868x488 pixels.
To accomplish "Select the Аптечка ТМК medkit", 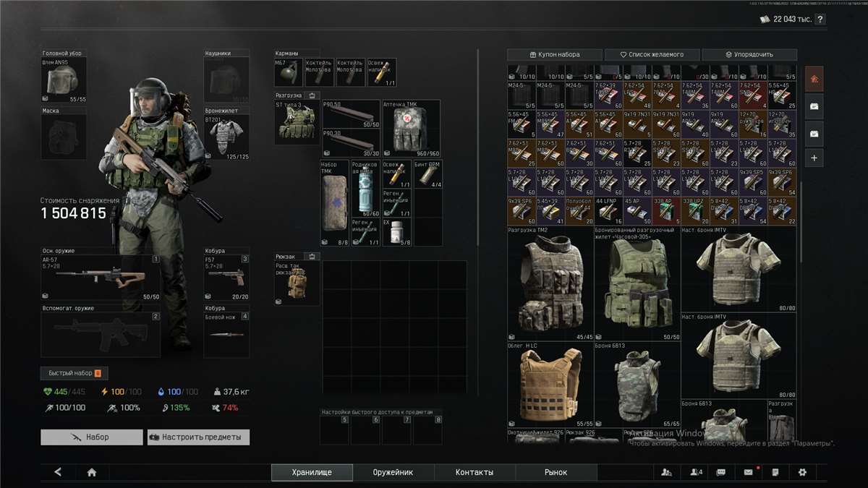I will point(411,129).
